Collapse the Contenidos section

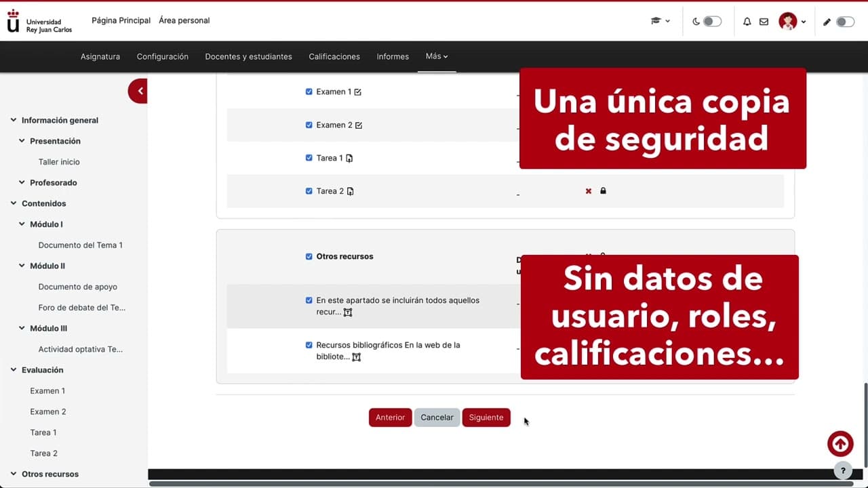(14, 203)
